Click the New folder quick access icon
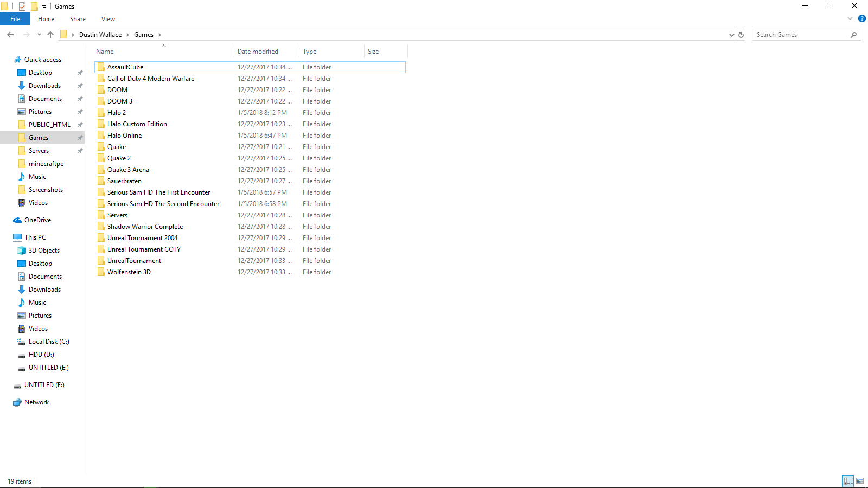 pos(34,7)
